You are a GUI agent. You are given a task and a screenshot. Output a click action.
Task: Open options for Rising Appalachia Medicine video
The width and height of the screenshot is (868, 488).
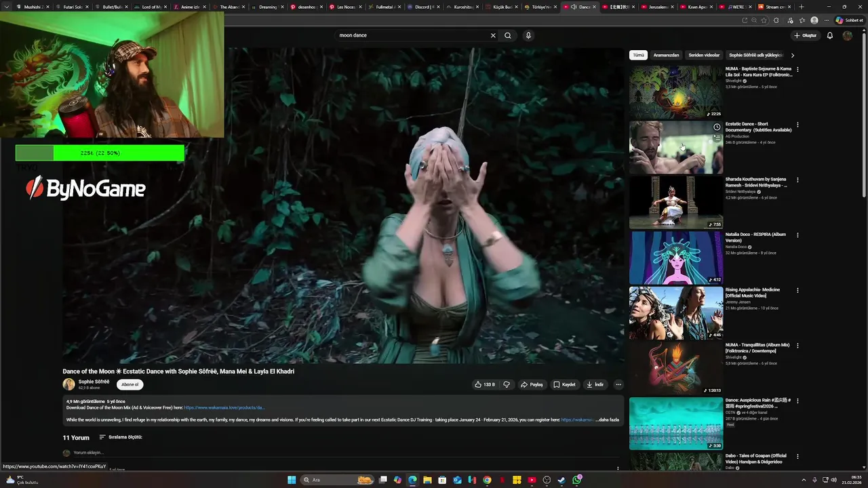point(797,290)
